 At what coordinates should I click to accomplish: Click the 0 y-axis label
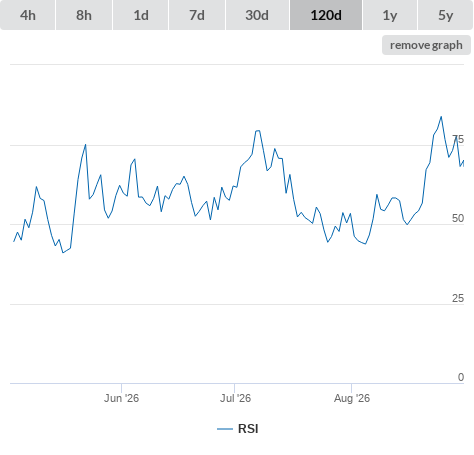pyautogui.click(x=461, y=377)
